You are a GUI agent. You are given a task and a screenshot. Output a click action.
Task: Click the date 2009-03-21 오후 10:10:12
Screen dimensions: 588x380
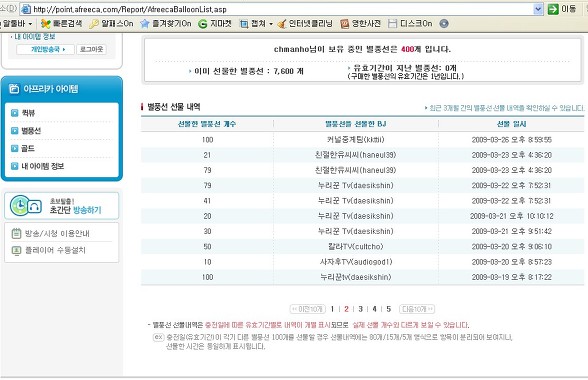click(512, 216)
